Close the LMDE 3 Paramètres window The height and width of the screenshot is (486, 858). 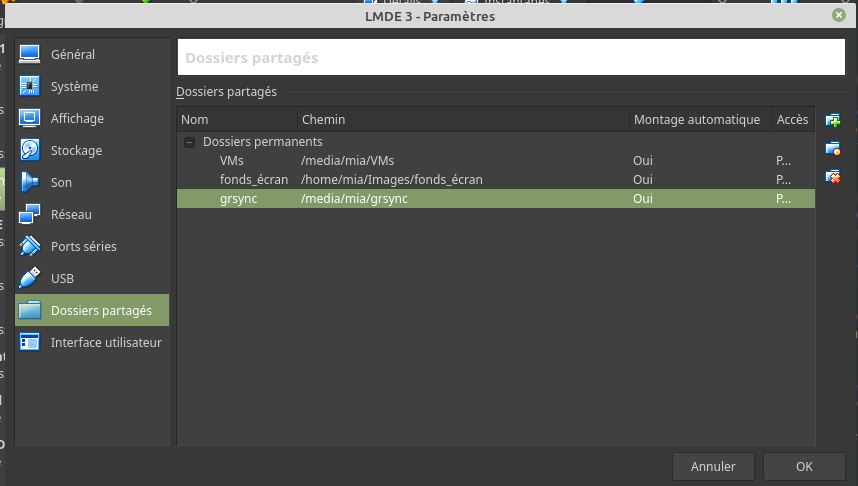click(839, 15)
